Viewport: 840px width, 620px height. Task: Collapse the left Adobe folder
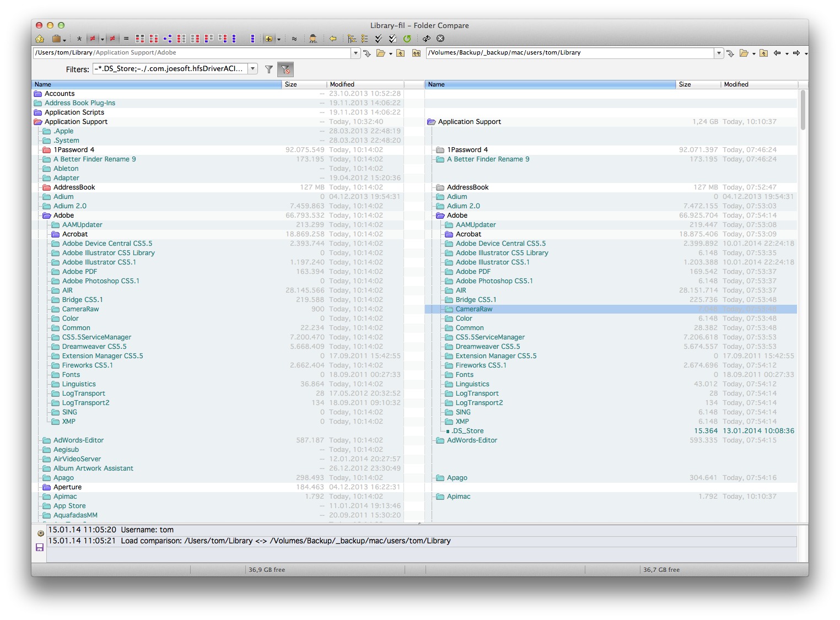[47, 215]
